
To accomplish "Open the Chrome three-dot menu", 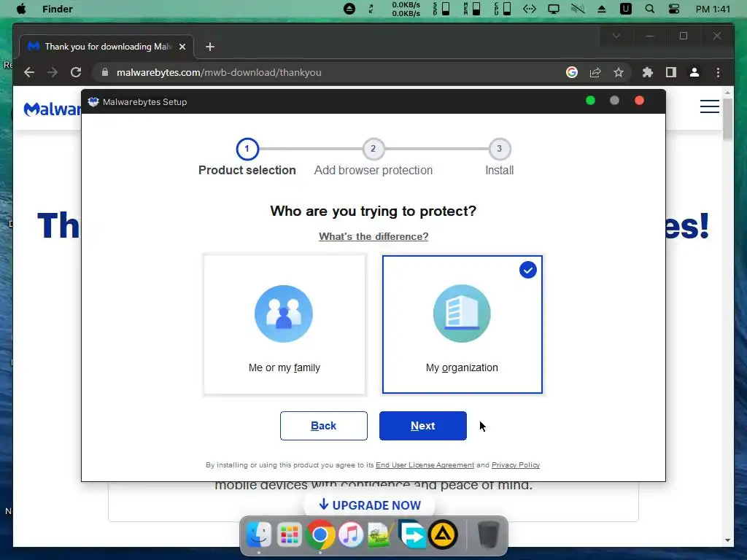I will (718, 72).
